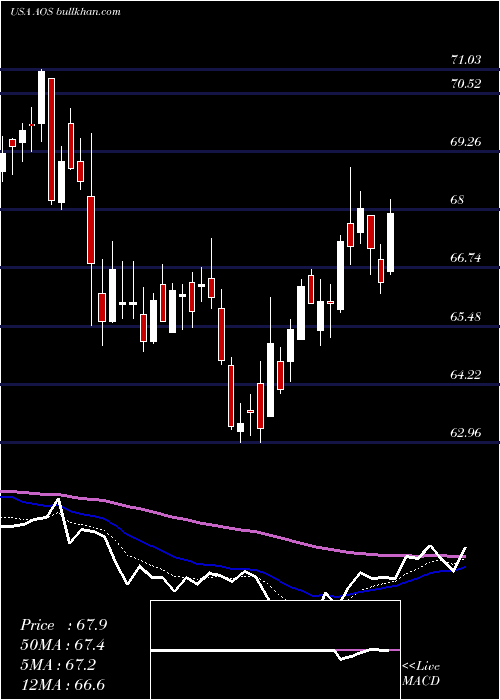Click the USA AOS bullkhan.com title
The width and height of the screenshot is (500, 700).
pos(65,12)
